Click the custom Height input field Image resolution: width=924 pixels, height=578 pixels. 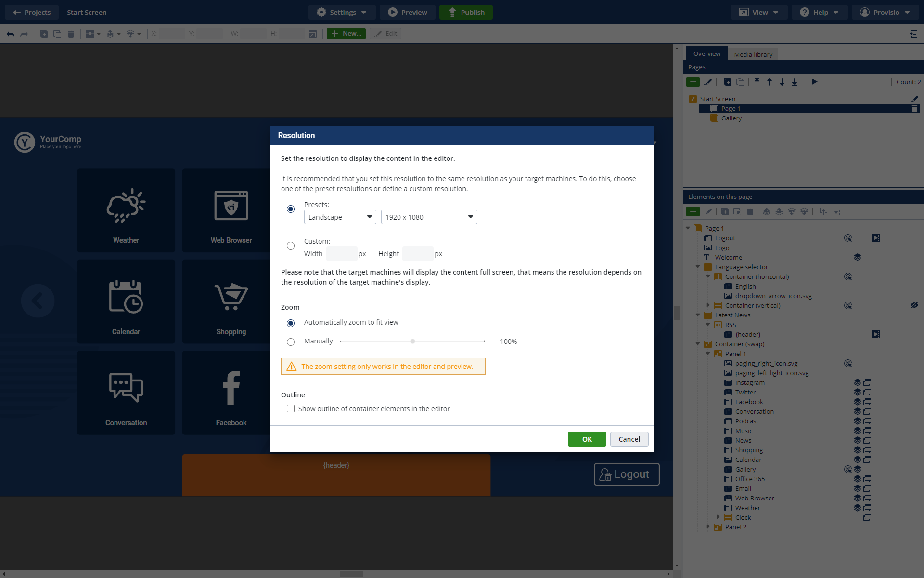(x=418, y=253)
